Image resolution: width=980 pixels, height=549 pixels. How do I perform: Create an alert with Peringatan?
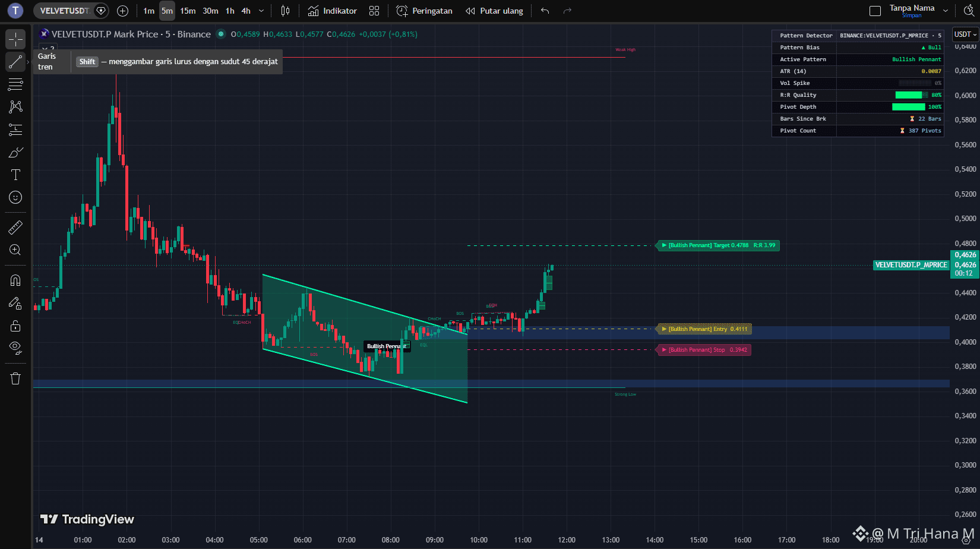coord(424,11)
